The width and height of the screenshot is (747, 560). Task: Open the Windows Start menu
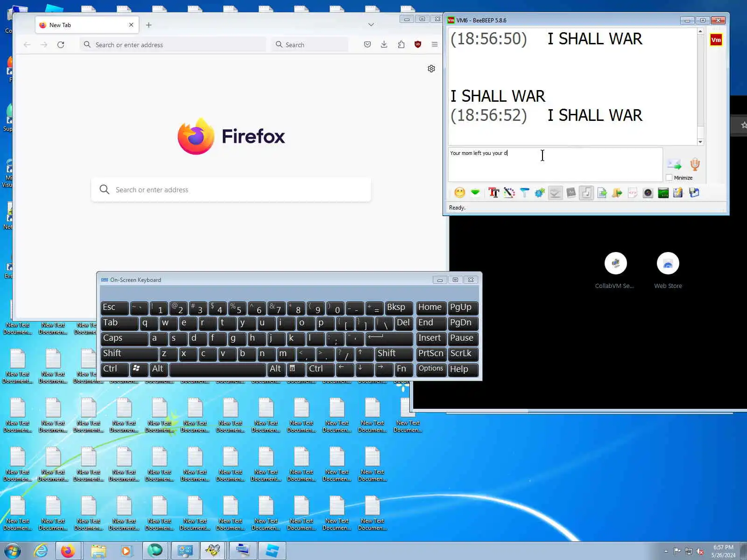click(x=13, y=551)
